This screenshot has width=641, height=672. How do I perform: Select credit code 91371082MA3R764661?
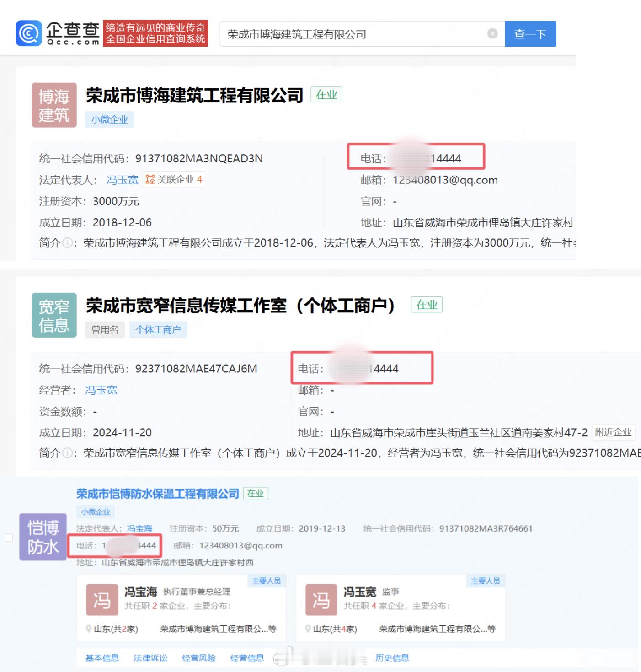tap(486, 528)
